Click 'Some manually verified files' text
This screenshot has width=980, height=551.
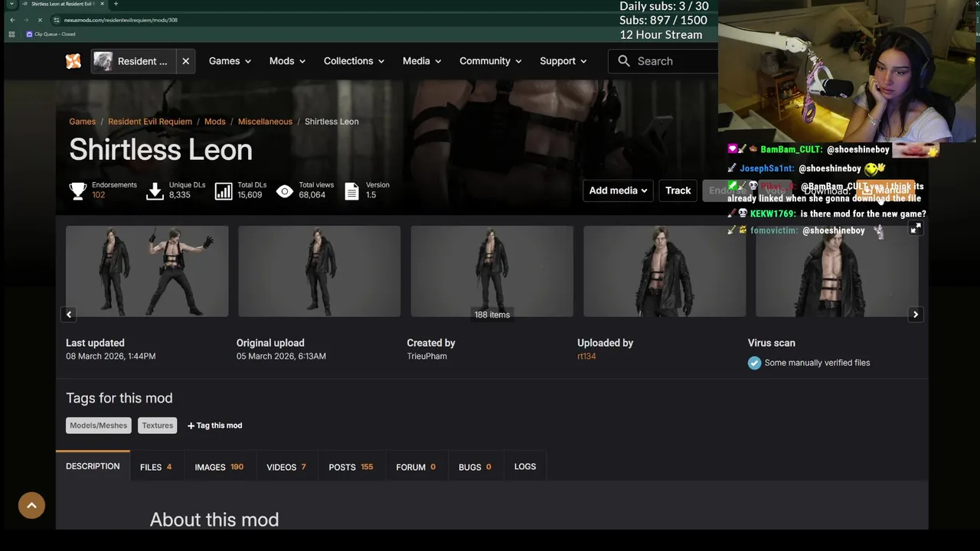817,363
